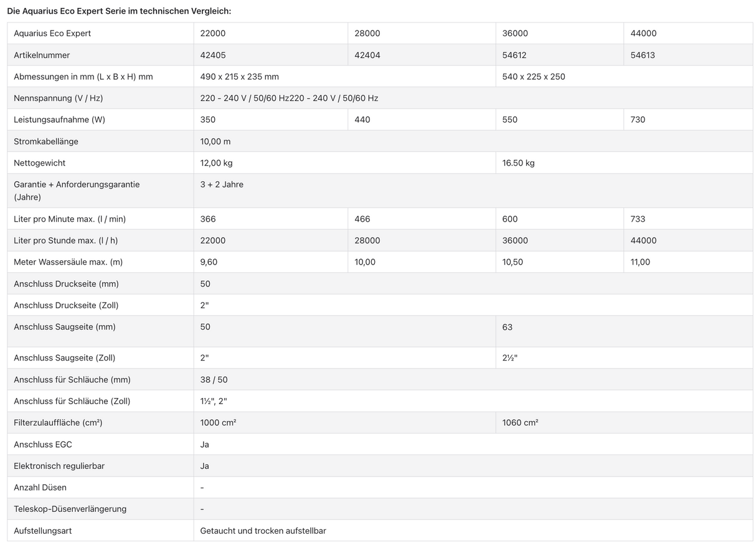The height and width of the screenshot is (548, 756).
Task: Select the 730 watt power value
Action: tap(638, 120)
